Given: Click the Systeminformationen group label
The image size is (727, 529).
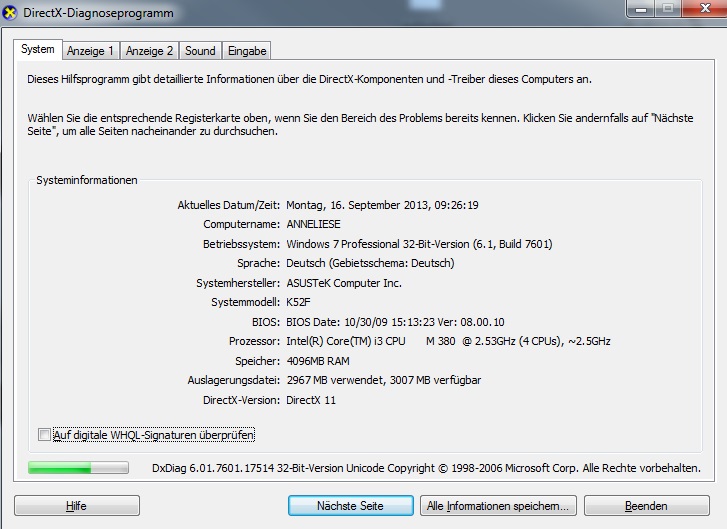Looking at the screenshot, I should coord(87,180).
